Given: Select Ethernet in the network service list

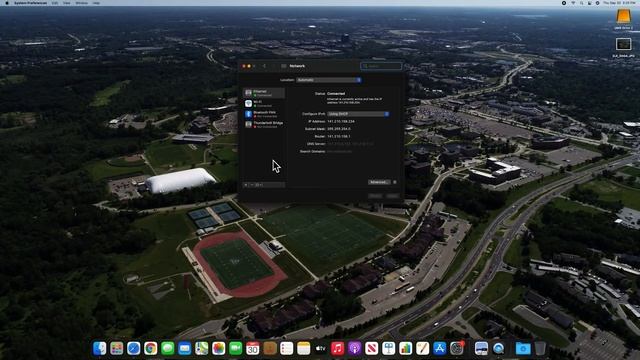Looking at the screenshot, I should coord(264,93).
